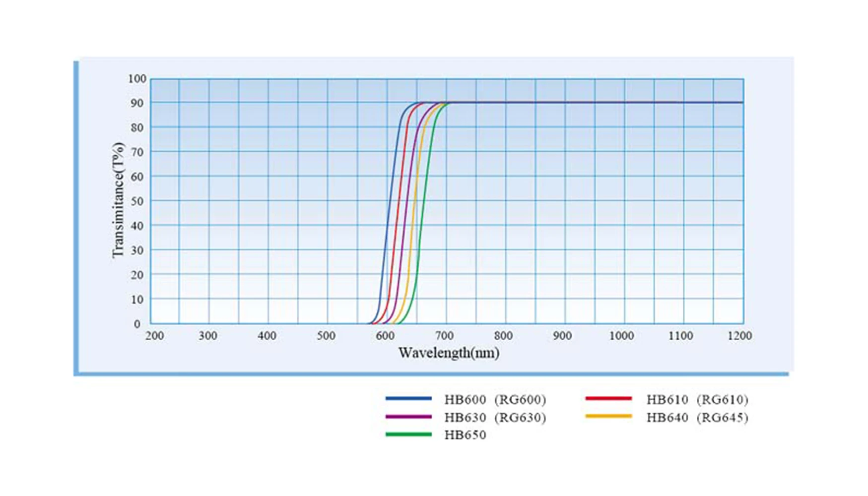Viewport: 868px width, 496px height.
Task: Click the 10 transmittance axis label
Action: pyautogui.click(x=137, y=300)
